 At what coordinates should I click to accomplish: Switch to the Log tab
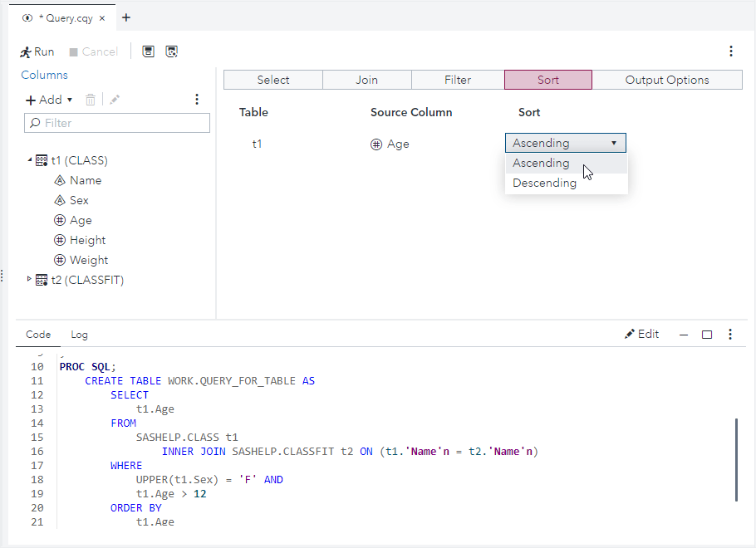(79, 335)
